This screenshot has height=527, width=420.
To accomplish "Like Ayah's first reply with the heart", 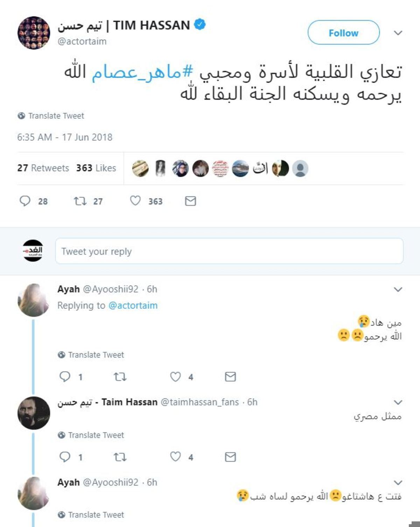I will (x=175, y=377).
